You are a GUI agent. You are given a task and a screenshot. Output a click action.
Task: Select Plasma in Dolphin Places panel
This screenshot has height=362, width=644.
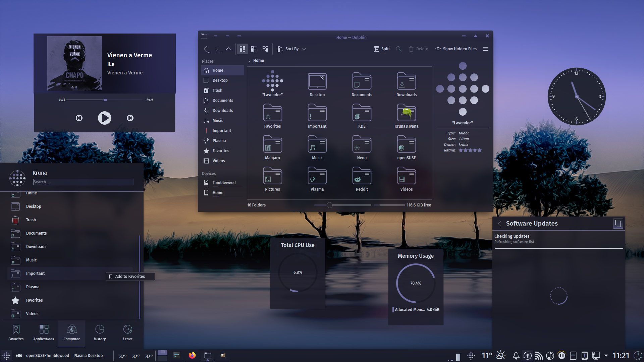pyautogui.click(x=223, y=141)
